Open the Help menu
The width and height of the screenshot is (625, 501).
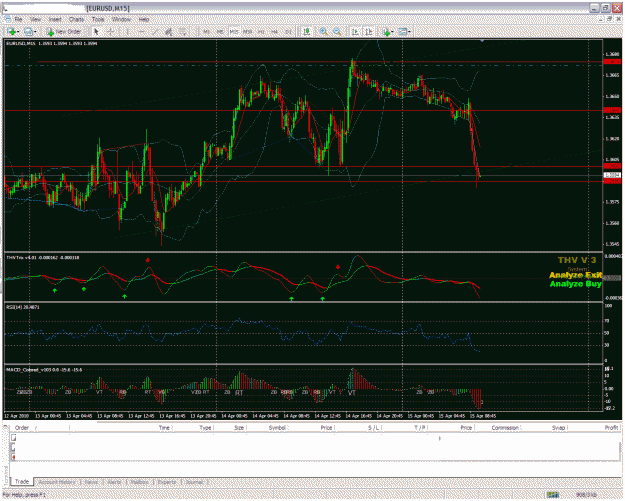(x=144, y=19)
